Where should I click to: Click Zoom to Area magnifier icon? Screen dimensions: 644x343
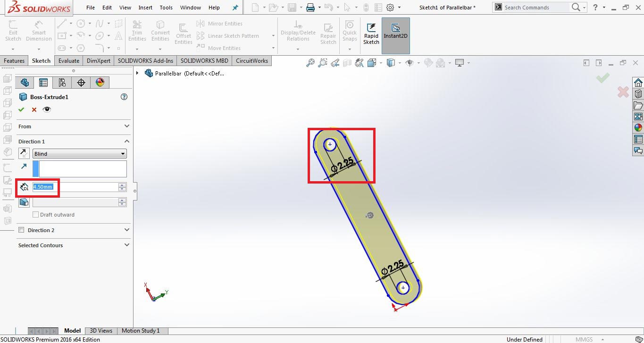coord(323,63)
